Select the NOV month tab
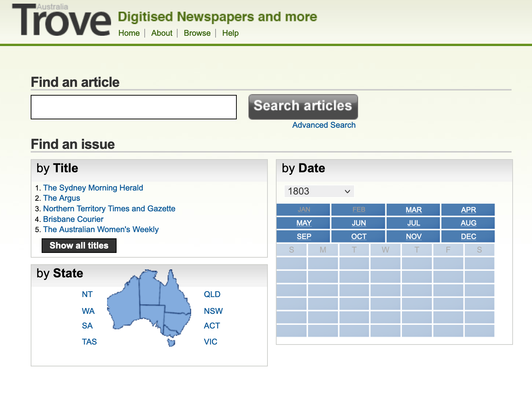Image resolution: width=532 pixels, height=400 pixels. 413,236
